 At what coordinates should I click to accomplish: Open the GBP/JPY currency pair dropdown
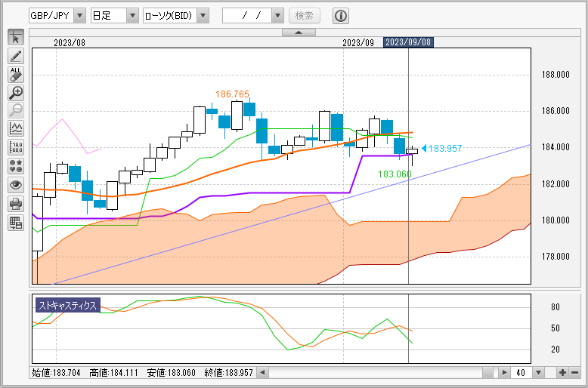tap(79, 16)
